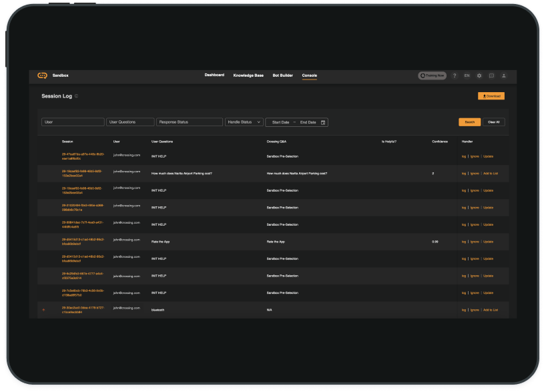The width and height of the screenshot is (544, 392).
Task: Click john@crossing.com in the Narita Parking row
Action: pos(127,172)
